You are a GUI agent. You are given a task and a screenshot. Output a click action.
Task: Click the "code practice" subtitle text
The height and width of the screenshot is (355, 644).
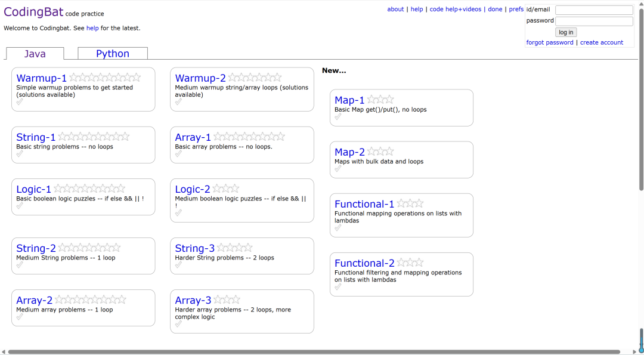click(x=85, y=14)
